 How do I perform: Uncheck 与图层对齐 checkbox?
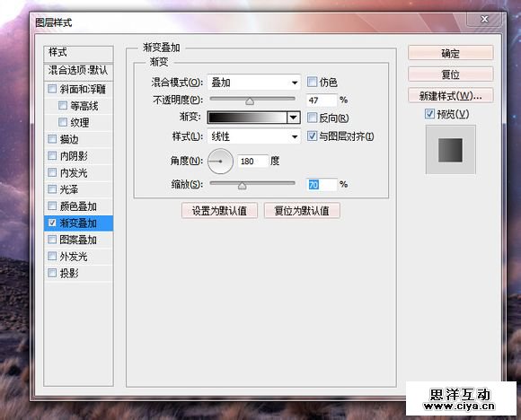[x=312, y=136]
